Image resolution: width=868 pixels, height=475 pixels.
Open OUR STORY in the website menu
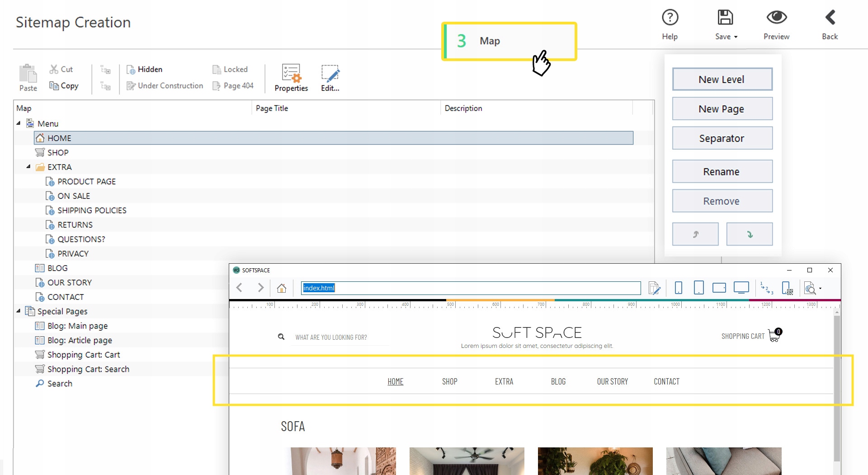[x=613, y=381]
